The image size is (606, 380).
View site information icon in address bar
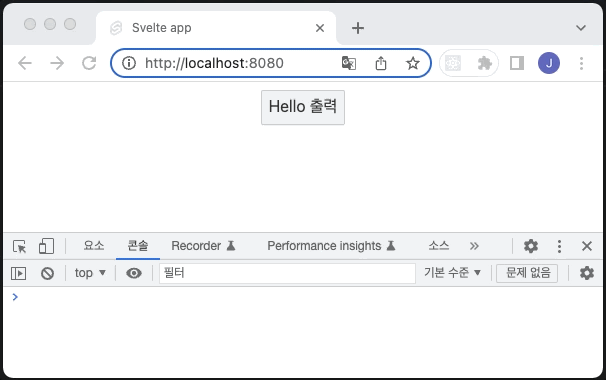click(x=129, y=63)
